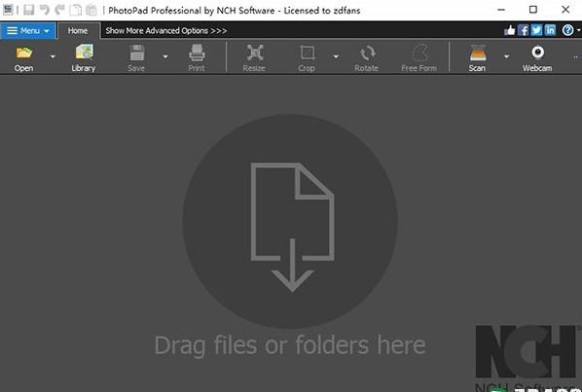
Task: Click the thumbs-up like icon
Action: tap(510, 30)
